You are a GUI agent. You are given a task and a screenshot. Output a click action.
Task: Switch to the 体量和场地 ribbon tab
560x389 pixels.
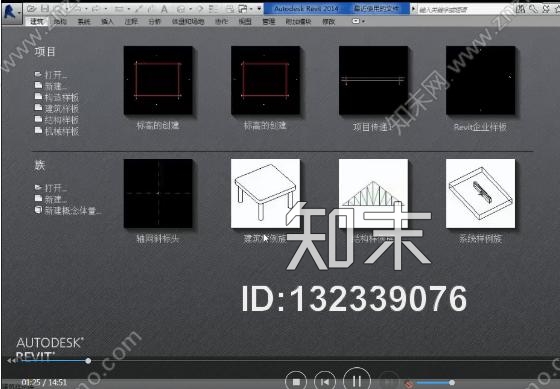click(188, 21)
